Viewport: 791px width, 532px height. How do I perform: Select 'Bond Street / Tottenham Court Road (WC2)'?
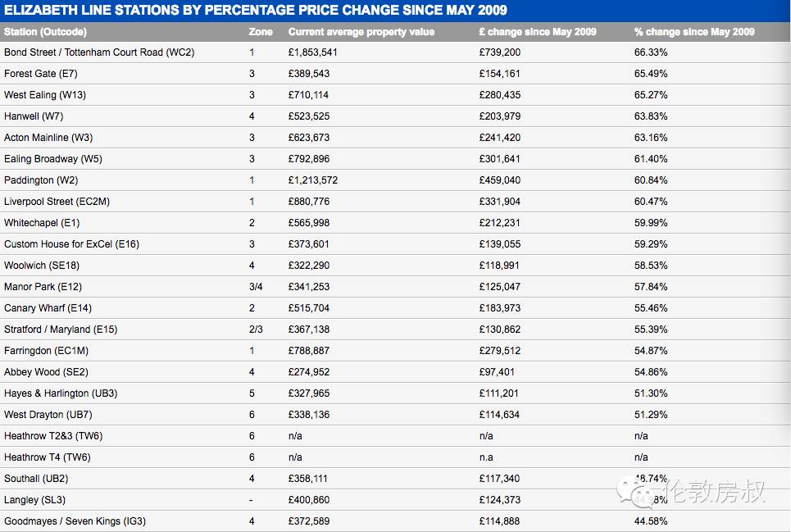point(99,52)
